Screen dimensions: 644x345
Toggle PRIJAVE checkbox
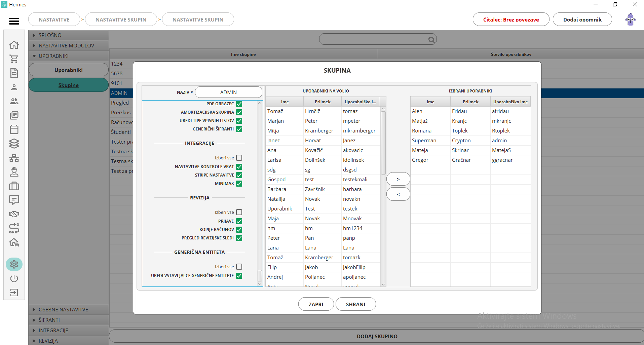pos(239,221)
